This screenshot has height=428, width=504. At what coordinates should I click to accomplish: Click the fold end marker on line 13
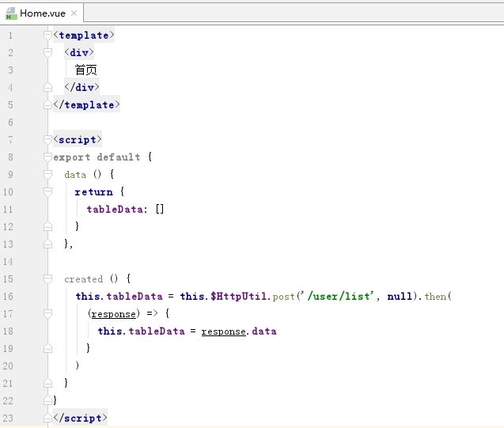tap(47, 244)
